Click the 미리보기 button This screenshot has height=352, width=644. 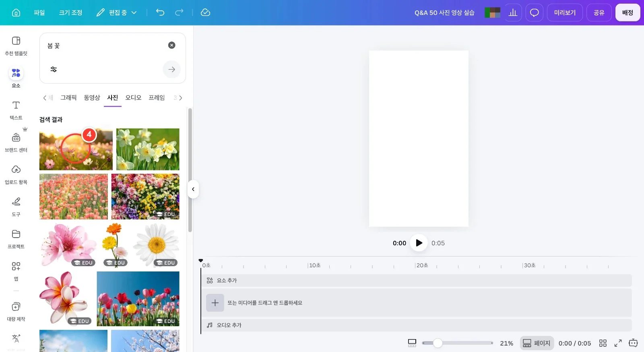[x=565, y=12]
